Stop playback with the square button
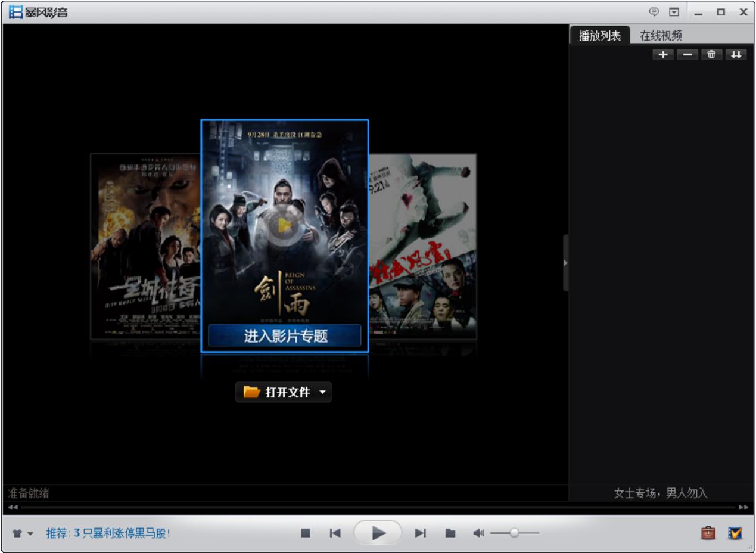Viewport: 756px width, 553px height. 306,533
